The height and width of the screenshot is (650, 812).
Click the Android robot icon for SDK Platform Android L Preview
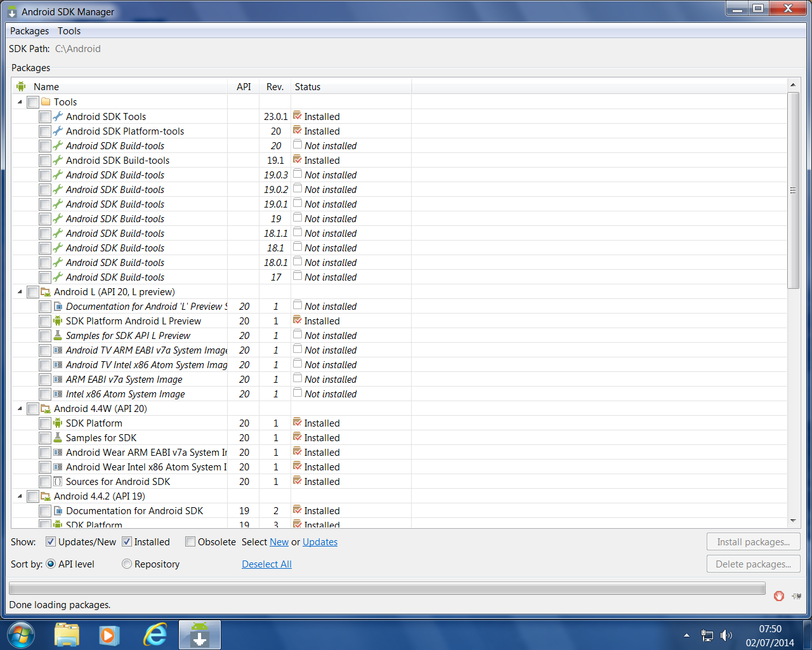click(x=58, y=321)
